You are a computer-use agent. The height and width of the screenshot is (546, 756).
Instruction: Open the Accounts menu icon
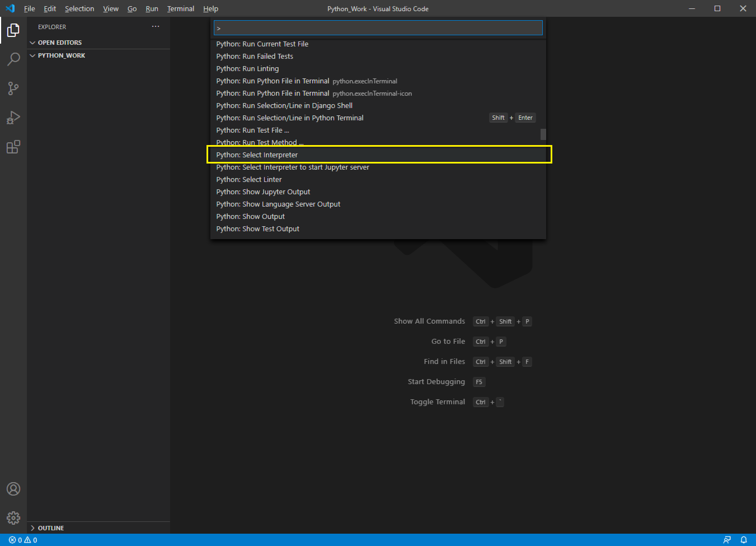point(13,489)
